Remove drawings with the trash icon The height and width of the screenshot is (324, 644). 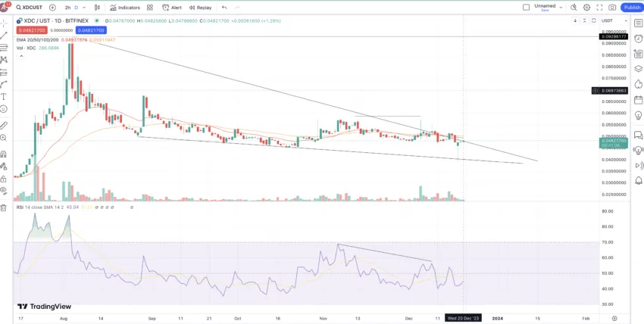(4, 207)
